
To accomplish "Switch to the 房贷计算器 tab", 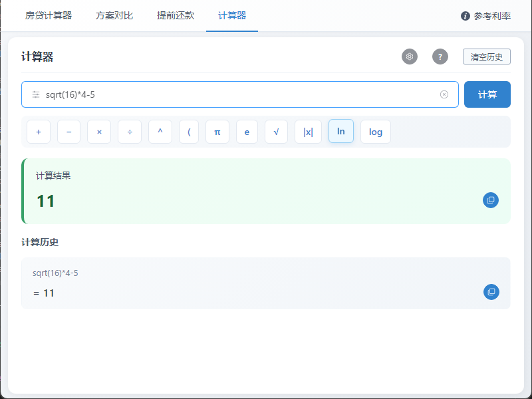I will (49, 15).
